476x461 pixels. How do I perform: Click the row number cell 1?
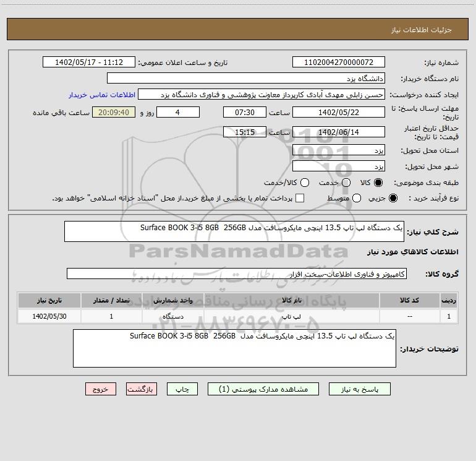tap(449, 316)
